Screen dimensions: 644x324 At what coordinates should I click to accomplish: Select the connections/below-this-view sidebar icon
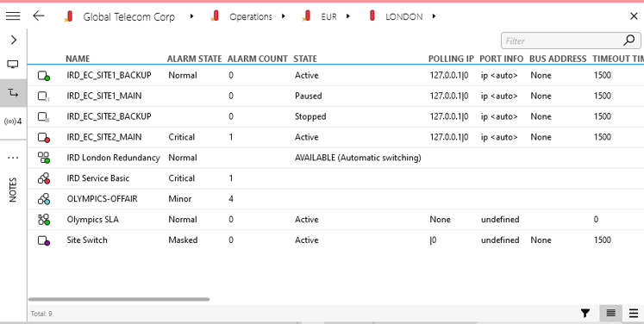point(14,93)
